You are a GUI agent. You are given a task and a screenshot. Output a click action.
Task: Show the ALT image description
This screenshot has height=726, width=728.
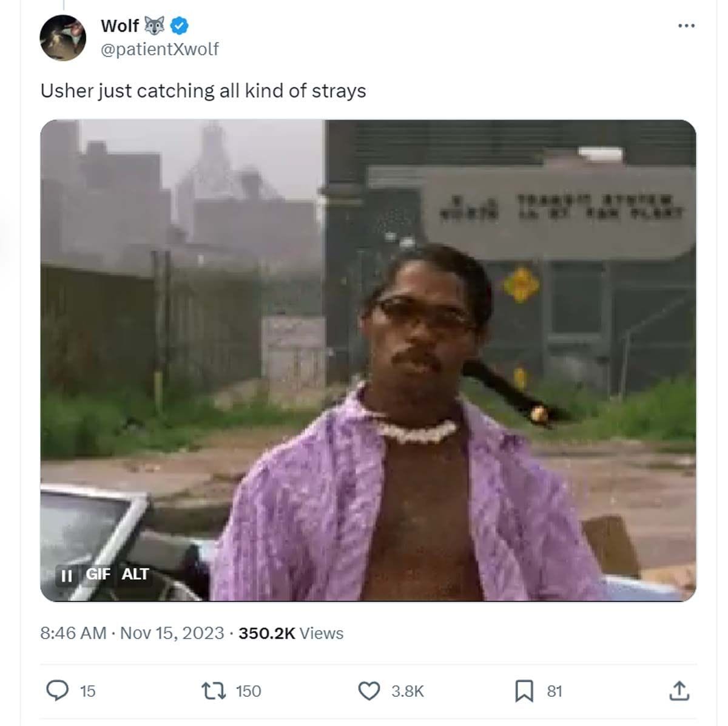point(135,574)
